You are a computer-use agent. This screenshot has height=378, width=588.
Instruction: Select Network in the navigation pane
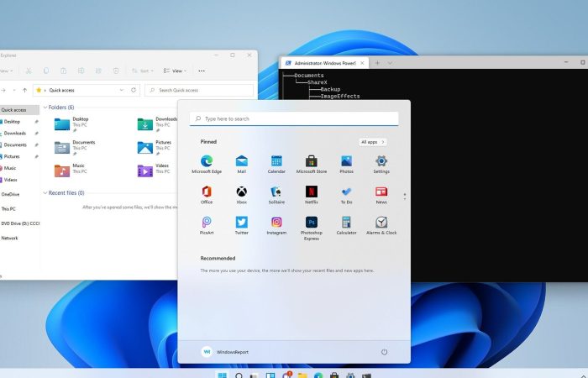[18, 238]
